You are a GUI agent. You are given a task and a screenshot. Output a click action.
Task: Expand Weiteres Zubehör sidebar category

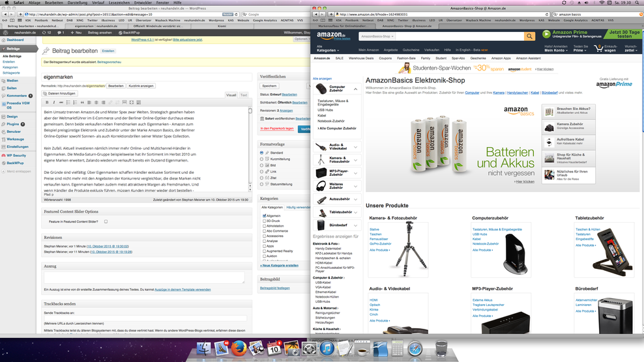click(356, 186)
